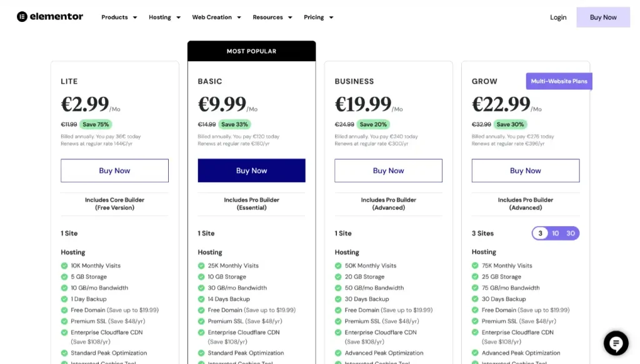The height and width of the screenshot is (364, 640).
Task: Click checkmark icon beside 50 GB/mo Bandwidth
Action: (x=338, y=288)
